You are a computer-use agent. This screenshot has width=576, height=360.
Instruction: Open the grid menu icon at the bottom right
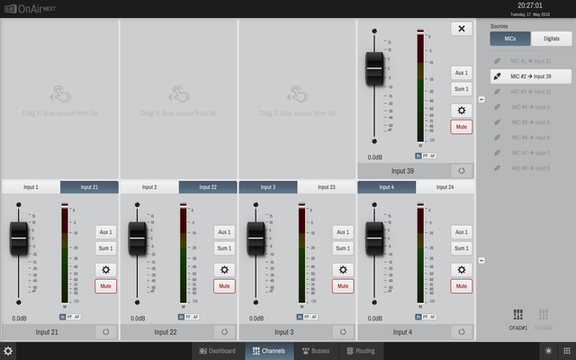tap(567, 351)
